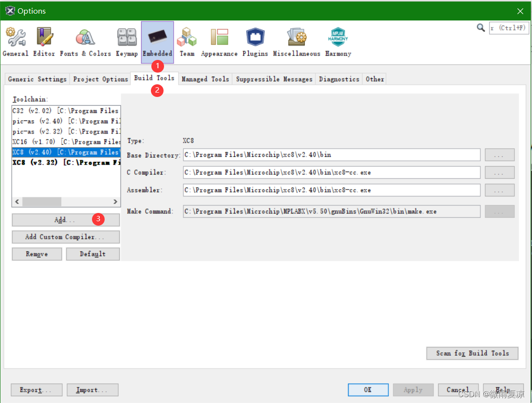Close the Options dialog window
This screenshot has height=403, width=532.
pos(520,11)
